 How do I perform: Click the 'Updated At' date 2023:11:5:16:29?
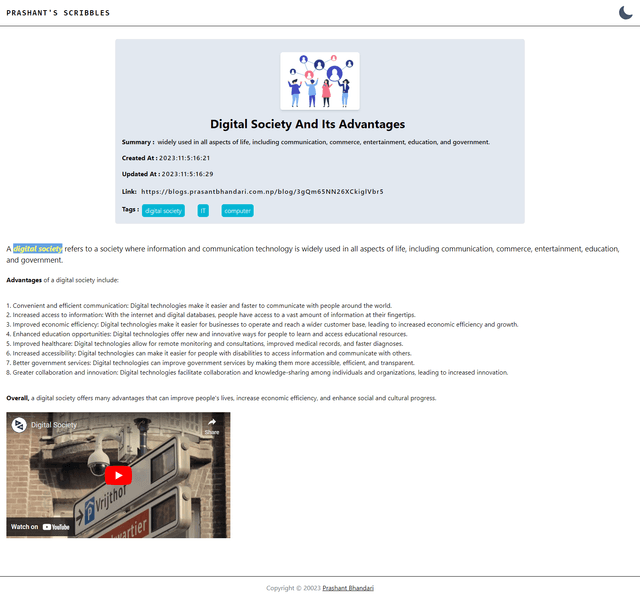pyautogui.click(x=187, y=174)
